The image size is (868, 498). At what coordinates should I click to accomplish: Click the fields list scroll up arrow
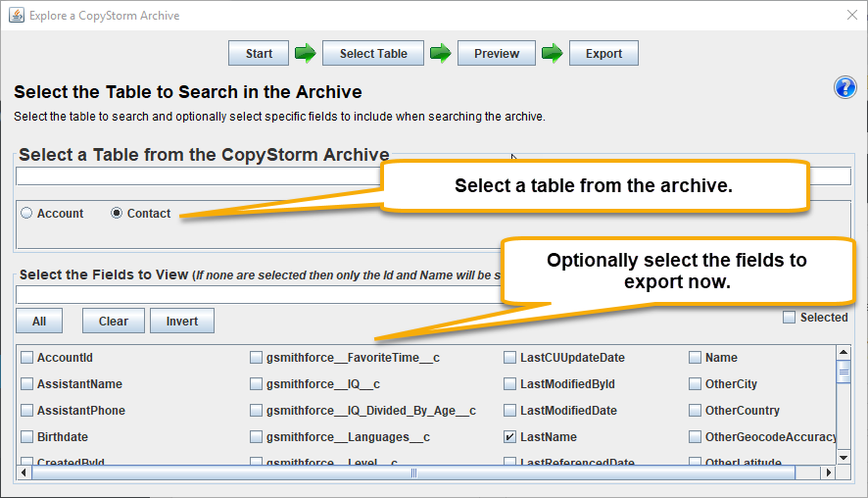[x=844, y=352]
